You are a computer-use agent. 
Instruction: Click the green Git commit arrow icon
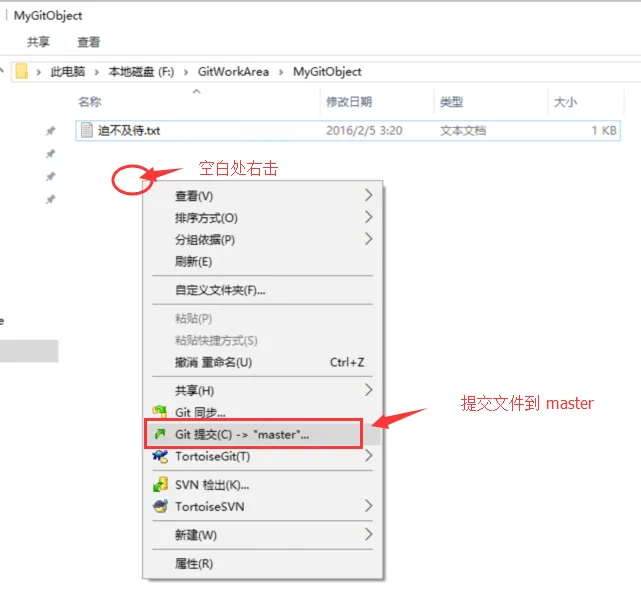pos(160,434)
